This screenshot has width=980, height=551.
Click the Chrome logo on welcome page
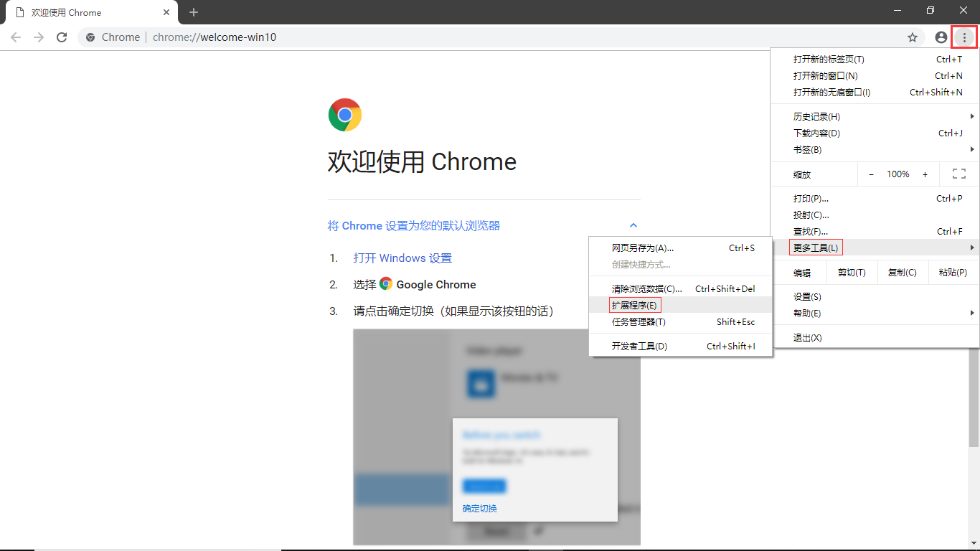(x=345, y=115)
